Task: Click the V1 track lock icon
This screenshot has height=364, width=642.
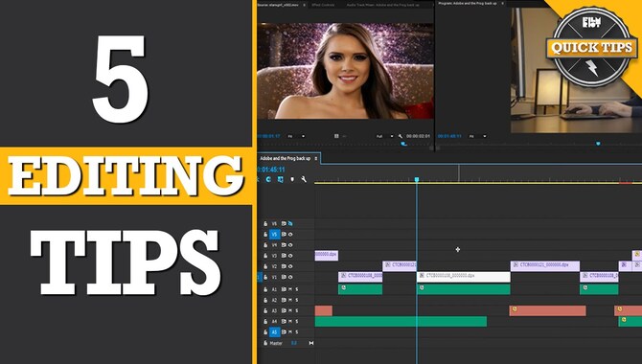Action: pyautogui.click(x=265, y=277)
